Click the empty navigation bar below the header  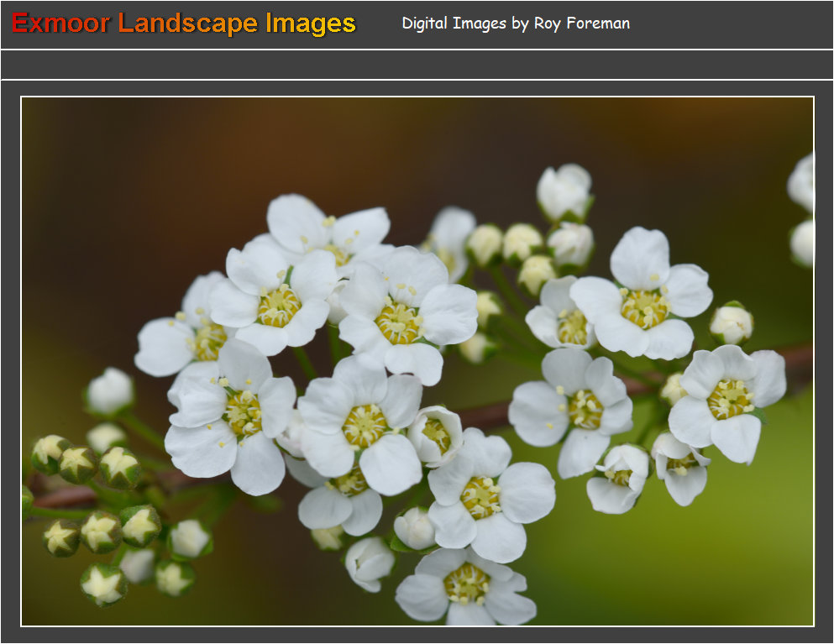[x=417, y=65]
